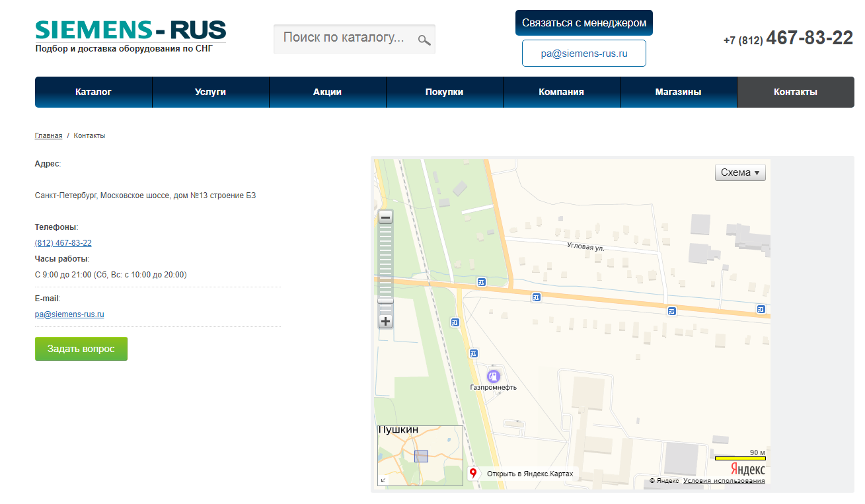
Task: Click the Контакты breadcrumb text
Action: 89,135
